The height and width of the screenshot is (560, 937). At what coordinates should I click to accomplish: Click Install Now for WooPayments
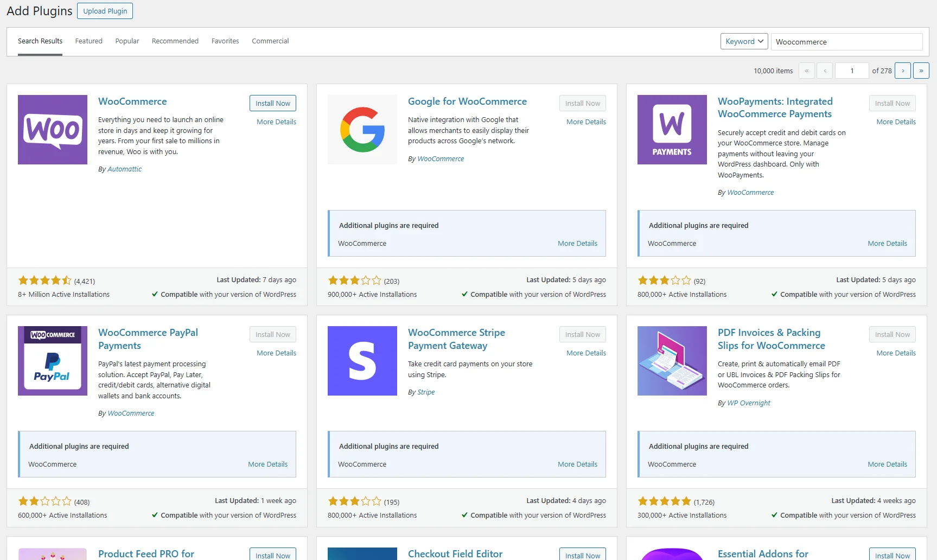(893, 103)
